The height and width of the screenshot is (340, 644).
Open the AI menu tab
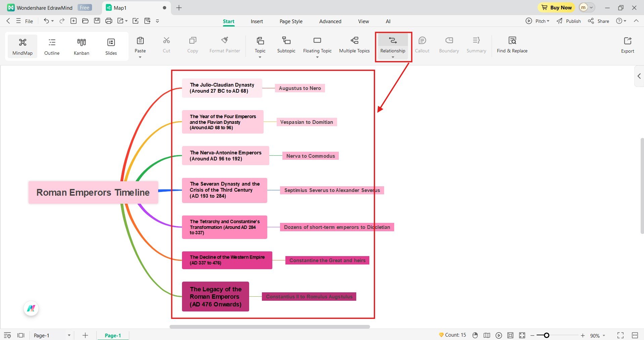click(x=388, y=21)
